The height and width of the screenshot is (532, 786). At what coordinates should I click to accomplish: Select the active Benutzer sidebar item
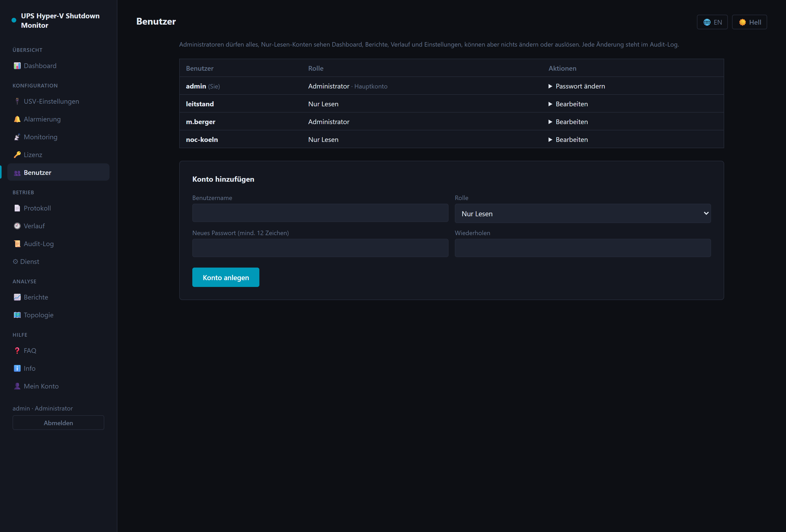[x=58, y=172]
